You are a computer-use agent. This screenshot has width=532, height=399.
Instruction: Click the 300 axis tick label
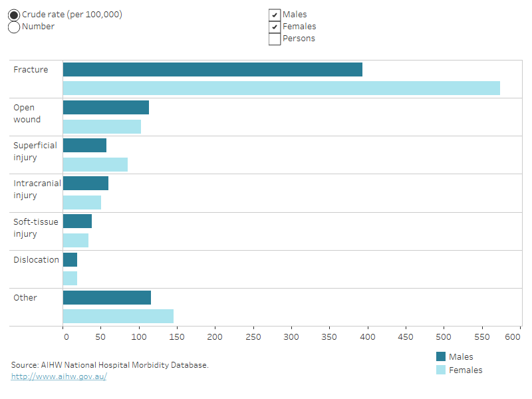click(x=291, y=338)
